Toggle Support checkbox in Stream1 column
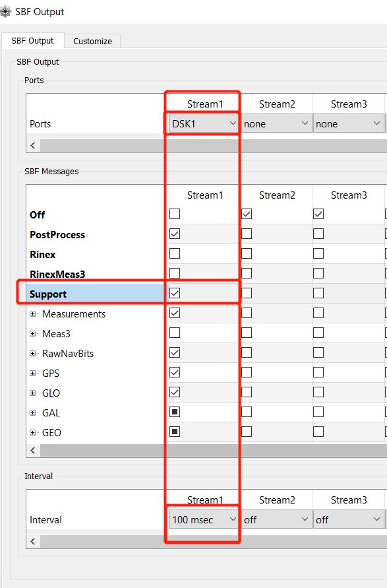The width and height of the screenshot is (387, 588). (x=175, y=293)
